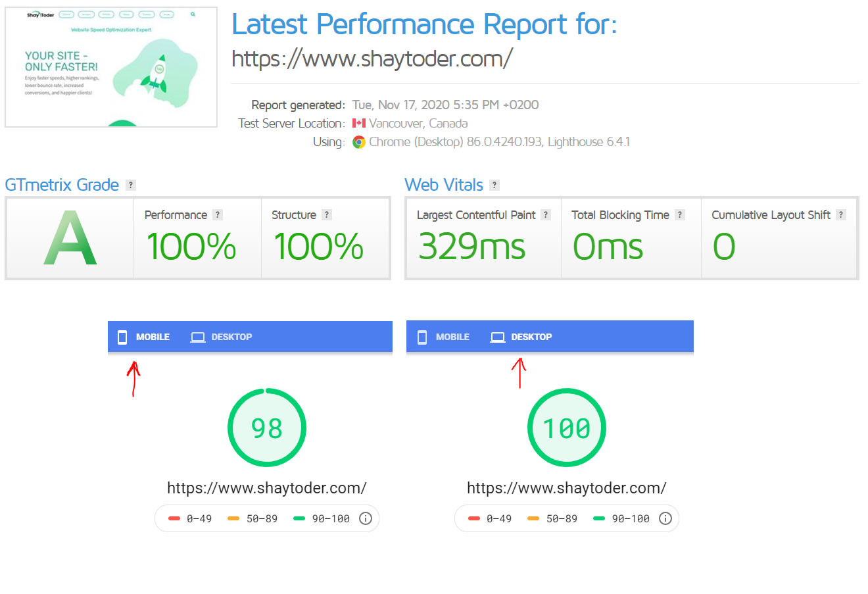Click the 98 score gauge circle
The image size is (868, 594).
coord(267,428)
